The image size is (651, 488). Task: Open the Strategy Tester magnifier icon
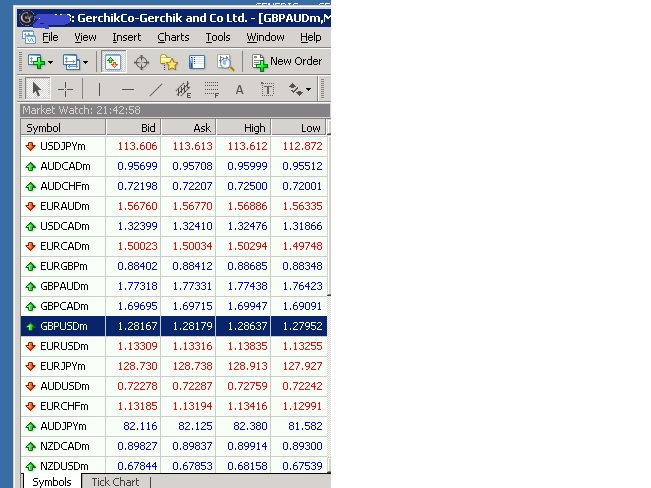coord(225,62)
